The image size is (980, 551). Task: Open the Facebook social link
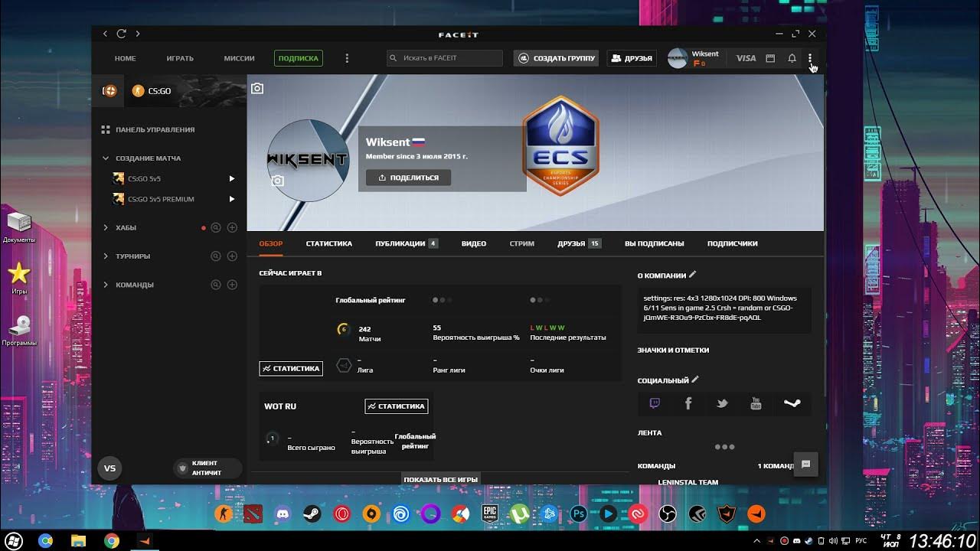(688, 403)
